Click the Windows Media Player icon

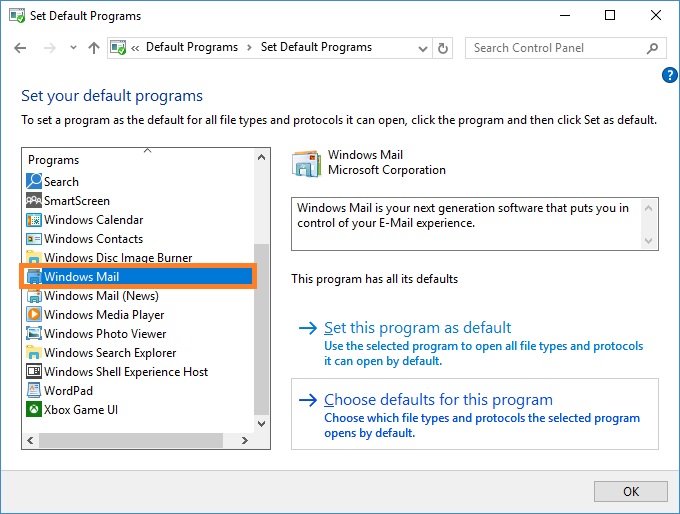[34, 314]
